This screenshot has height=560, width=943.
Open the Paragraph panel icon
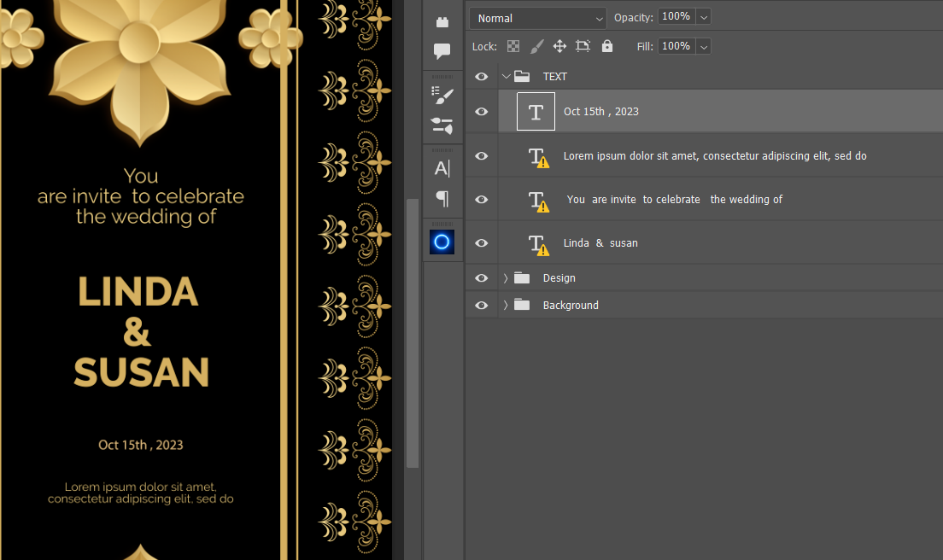click(442, 199)
